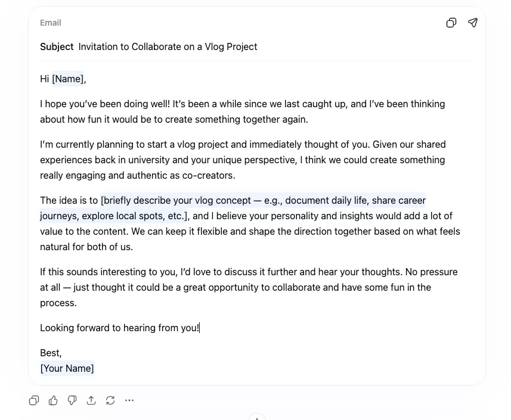Give the response a thumbs down
The height and width of the screenshot is (420, 511).
72,400
